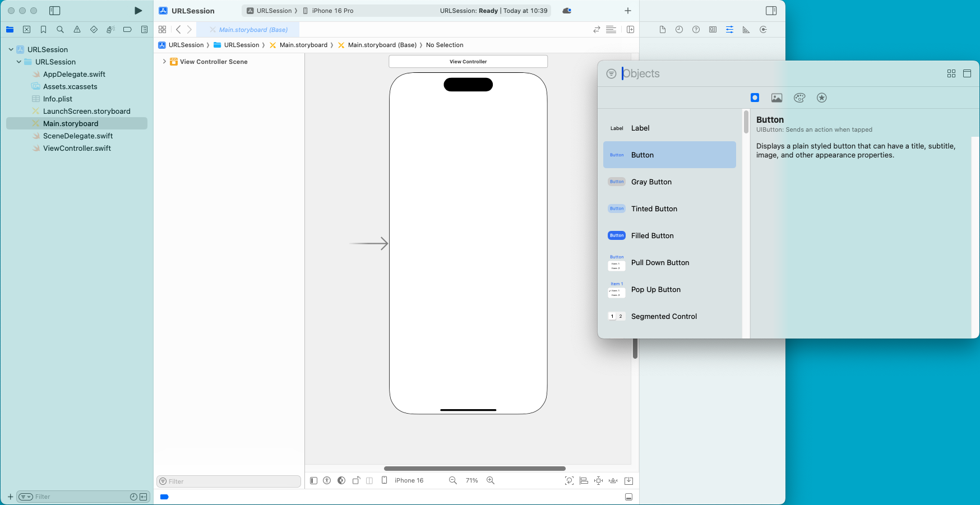Open the Find navigator magnifier icon
Image resolution: width=980 pixels, height=505 pixels.
60,30
